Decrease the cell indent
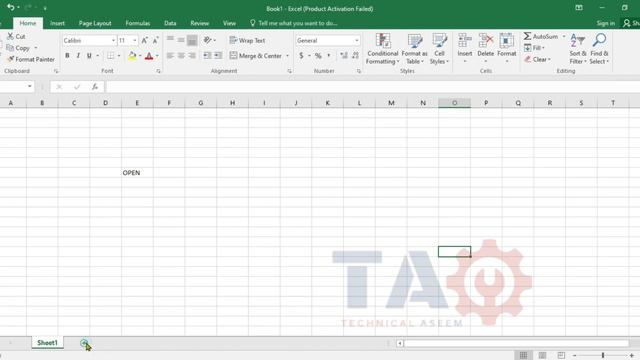 pyautogui.click(x=207, y=56)
